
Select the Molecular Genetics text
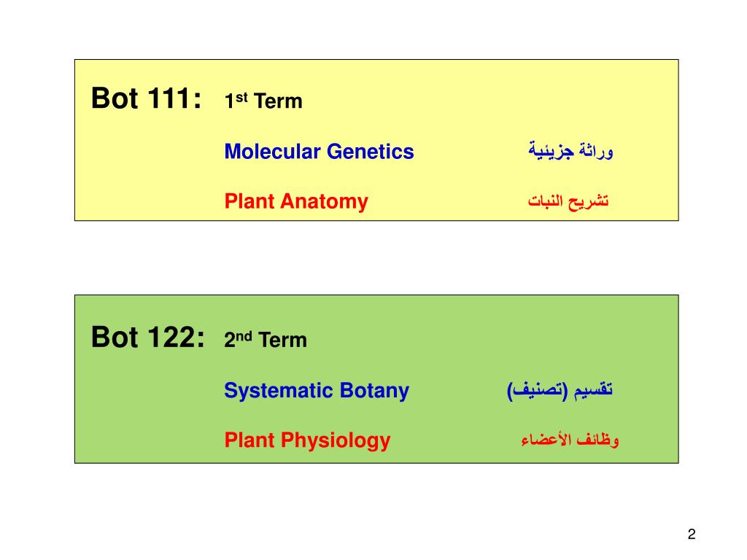(x=320, y=152)
